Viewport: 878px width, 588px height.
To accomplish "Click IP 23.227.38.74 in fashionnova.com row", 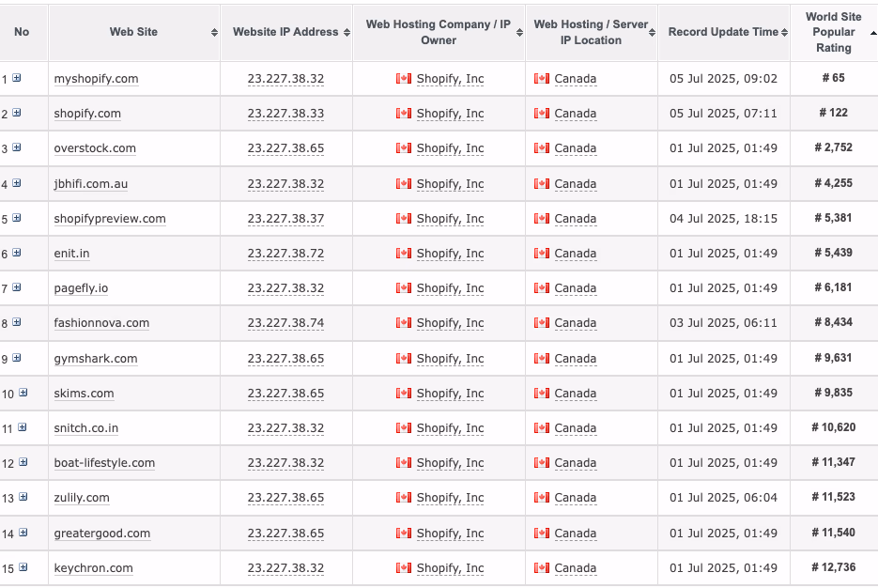I will (x=285, y=323).
